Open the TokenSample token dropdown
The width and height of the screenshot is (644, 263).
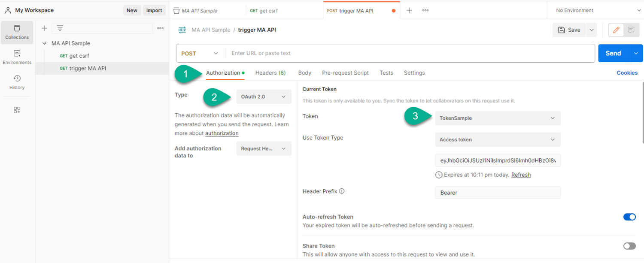tap(498, 118)
